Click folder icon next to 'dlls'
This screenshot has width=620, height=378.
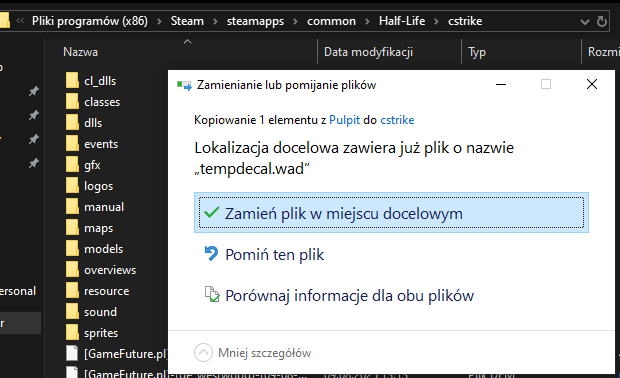coord(72,123)
